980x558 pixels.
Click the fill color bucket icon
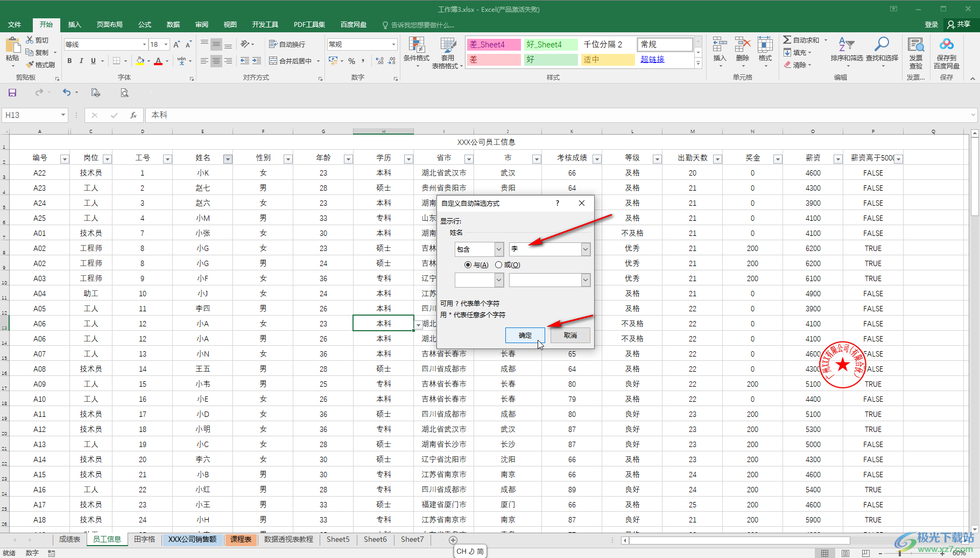coord(140,61)
